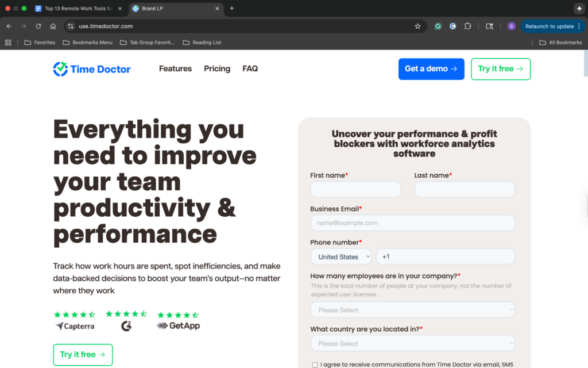
Task: Open a new browser tab
Action: point(232,8)
